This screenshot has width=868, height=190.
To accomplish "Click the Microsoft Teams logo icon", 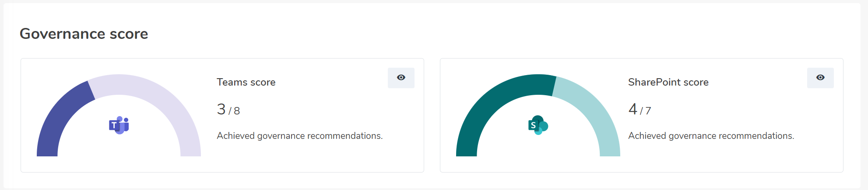I will point(119,125).
